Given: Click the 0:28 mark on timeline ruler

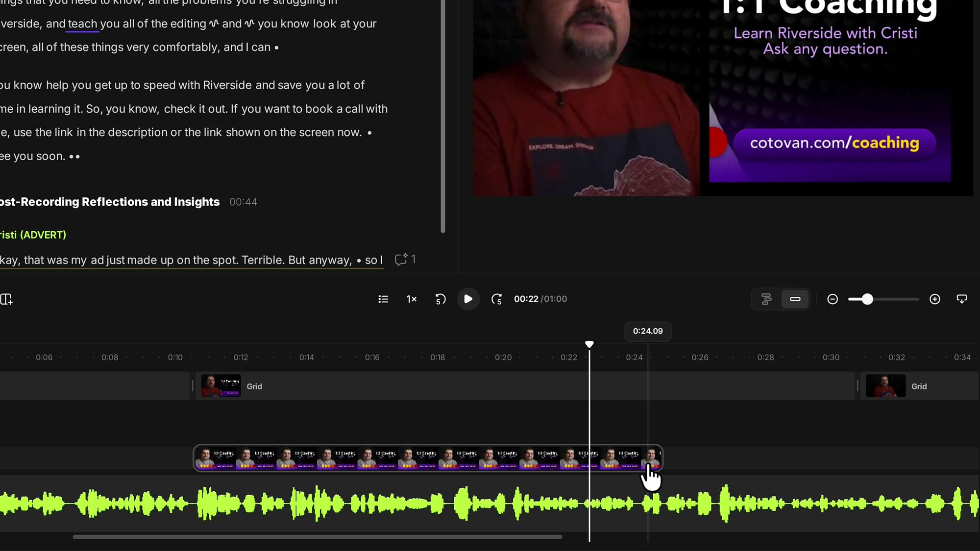Looking at the screenshot, I should (x=765, y=358).
